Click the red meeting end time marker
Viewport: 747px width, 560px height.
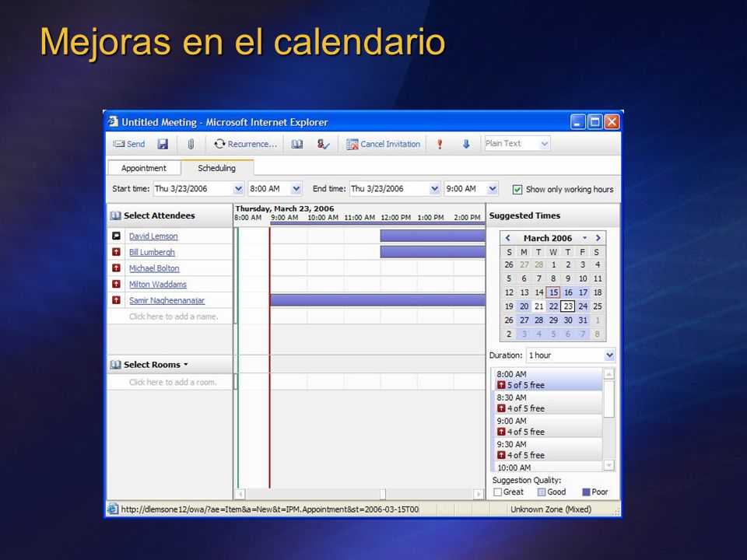click(270, 357)
